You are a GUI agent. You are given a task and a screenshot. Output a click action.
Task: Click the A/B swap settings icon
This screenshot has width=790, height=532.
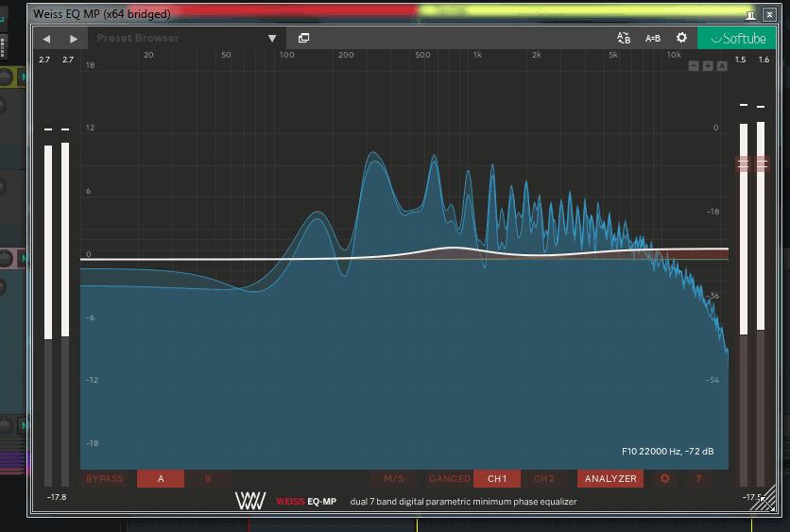point(624,38)
